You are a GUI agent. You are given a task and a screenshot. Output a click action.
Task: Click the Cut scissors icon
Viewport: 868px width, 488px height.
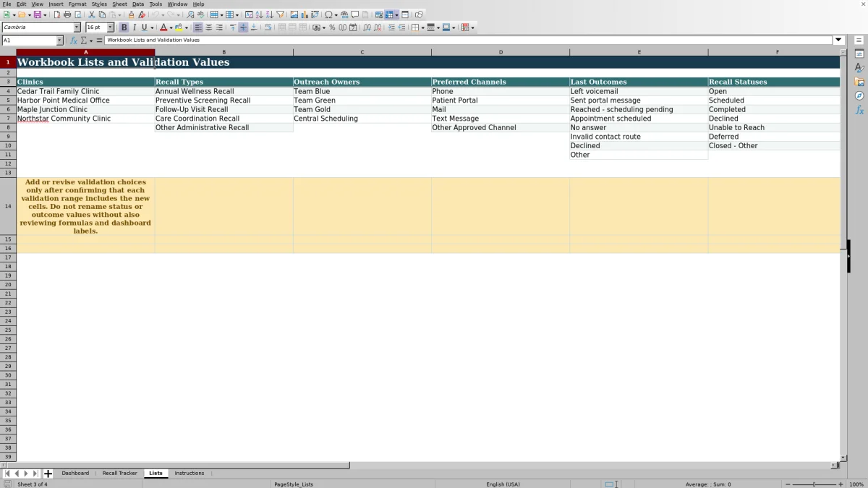click(x=92, y=14)
